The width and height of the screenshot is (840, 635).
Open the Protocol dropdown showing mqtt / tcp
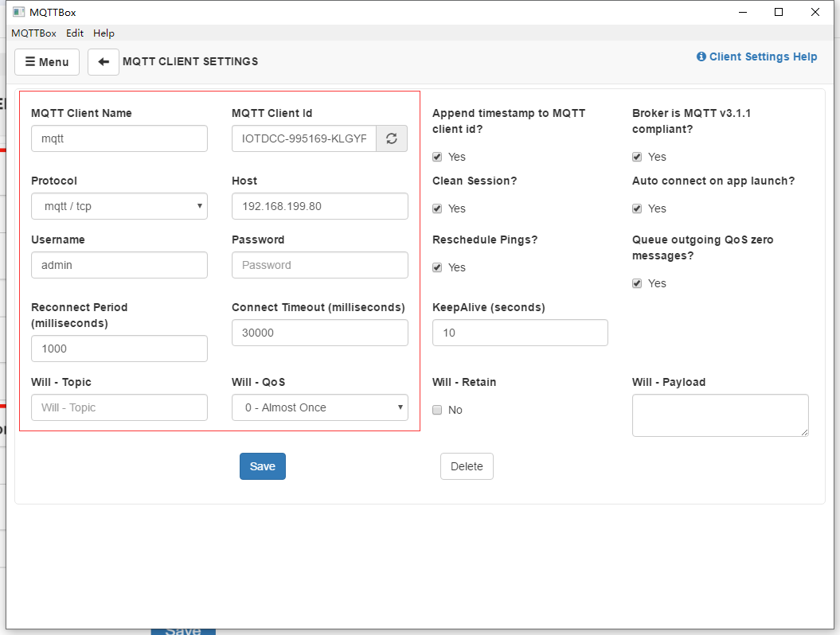pyautogui.click(x=119, y=206)
